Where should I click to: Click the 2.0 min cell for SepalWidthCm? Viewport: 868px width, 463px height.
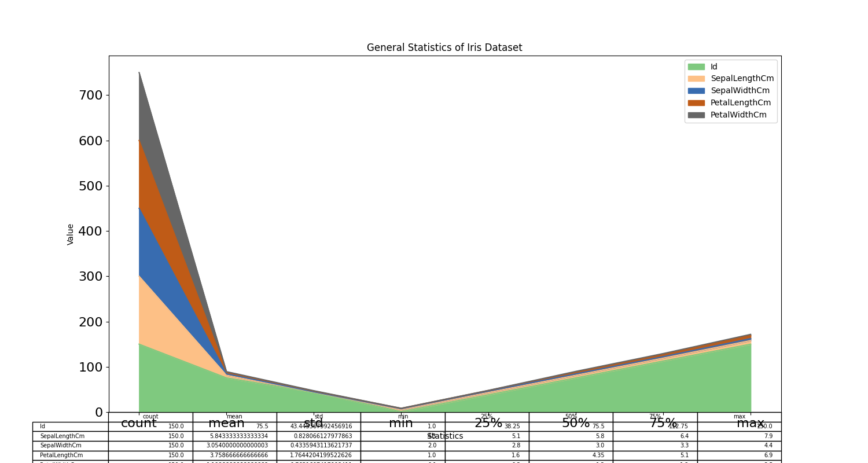coord(403,446)
